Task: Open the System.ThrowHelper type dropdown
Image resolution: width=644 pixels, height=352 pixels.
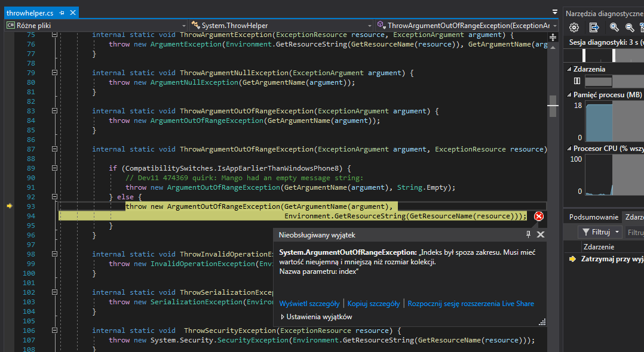Action: pos(281,26)
